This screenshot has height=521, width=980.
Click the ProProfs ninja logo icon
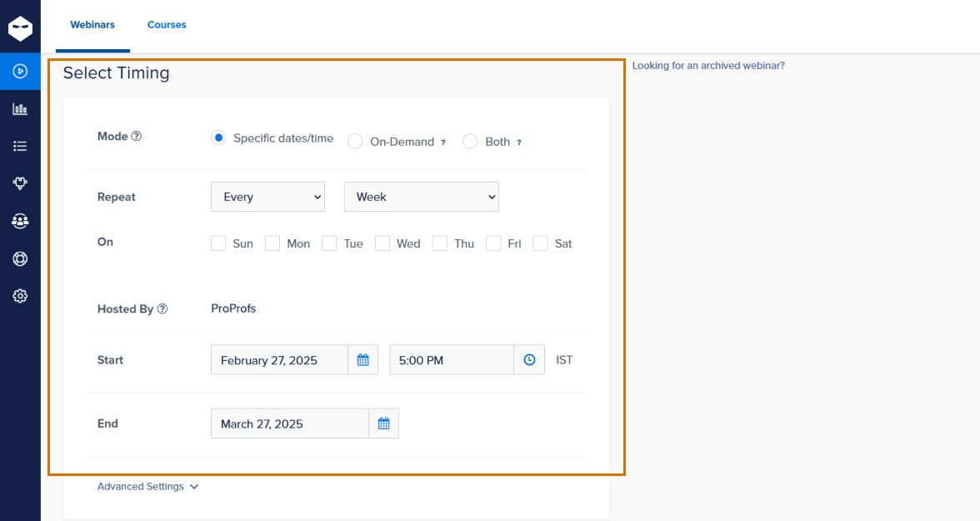(20, 28)
